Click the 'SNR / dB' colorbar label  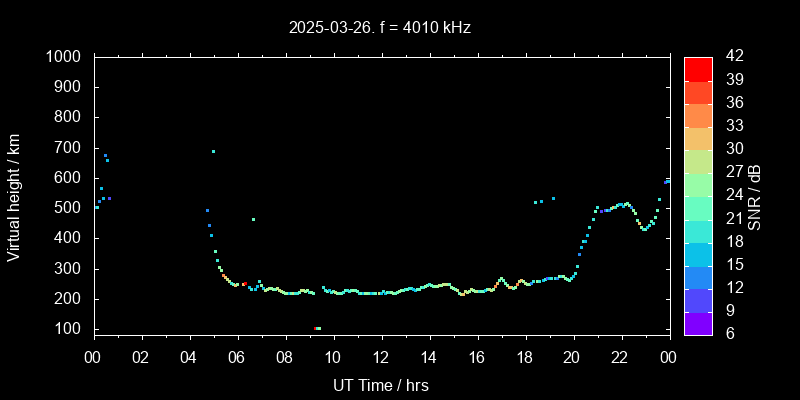click(754, 196)
